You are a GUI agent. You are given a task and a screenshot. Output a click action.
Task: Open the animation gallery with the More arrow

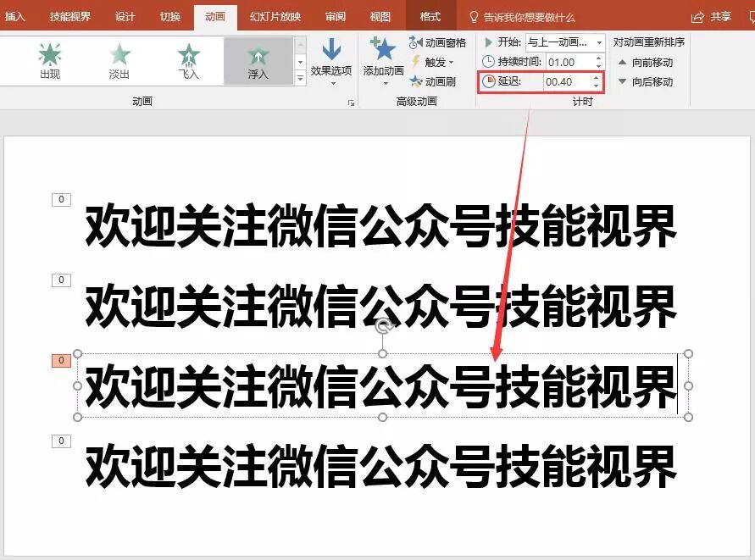pyautogui.click(x=300, y=77)
